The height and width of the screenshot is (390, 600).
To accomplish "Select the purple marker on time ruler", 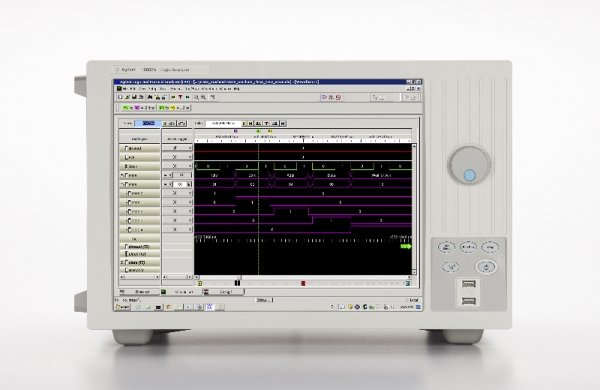I will 235,131.
